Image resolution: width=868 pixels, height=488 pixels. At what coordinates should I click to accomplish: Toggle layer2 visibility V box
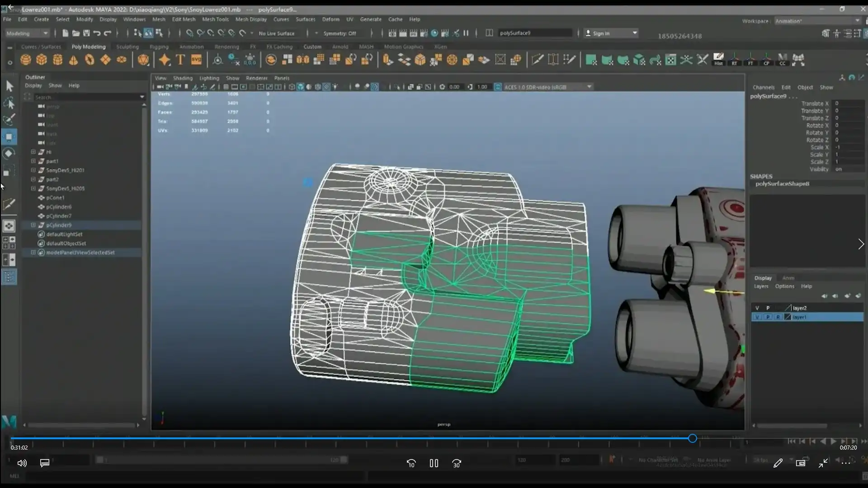click(757, 308)
